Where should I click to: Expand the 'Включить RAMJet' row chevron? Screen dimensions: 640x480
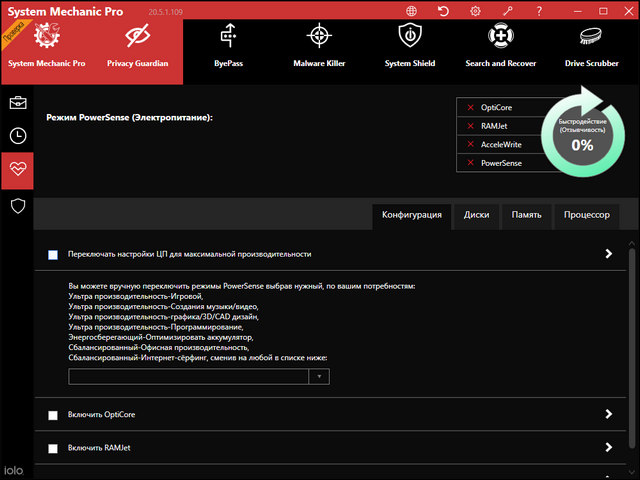(608, 447)
